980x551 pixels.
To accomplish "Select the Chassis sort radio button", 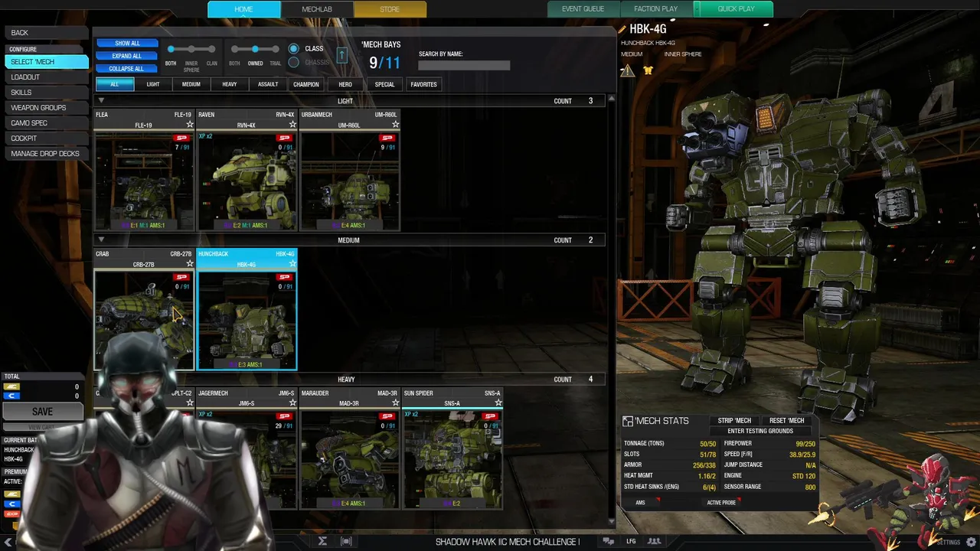I will click(x=293, y=62).
